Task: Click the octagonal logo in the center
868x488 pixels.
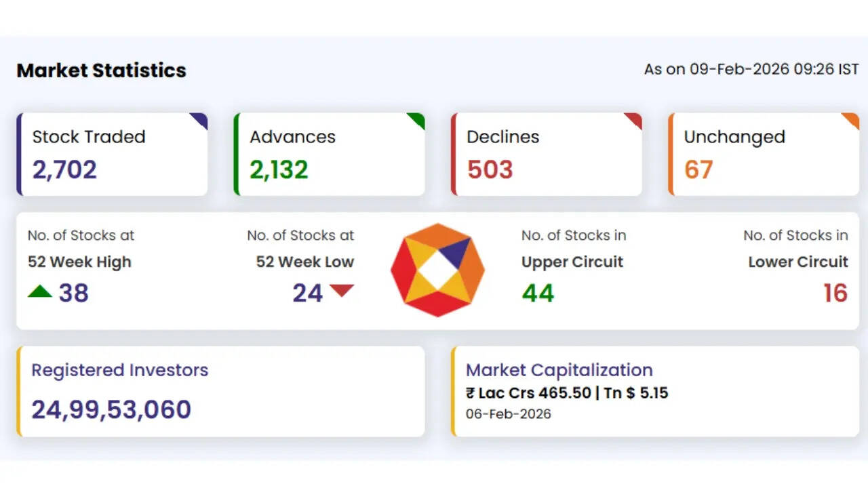Action: 437,270
